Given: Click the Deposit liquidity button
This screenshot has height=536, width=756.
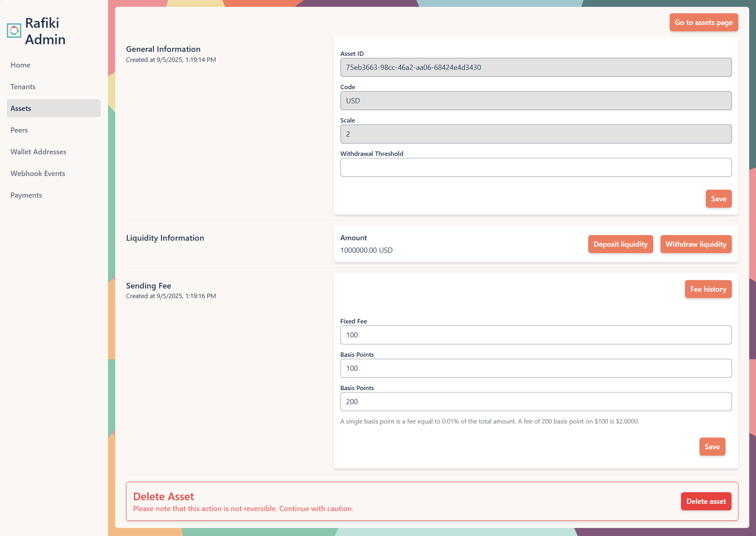Looking at the screenshot, I should tap(620, 244).
